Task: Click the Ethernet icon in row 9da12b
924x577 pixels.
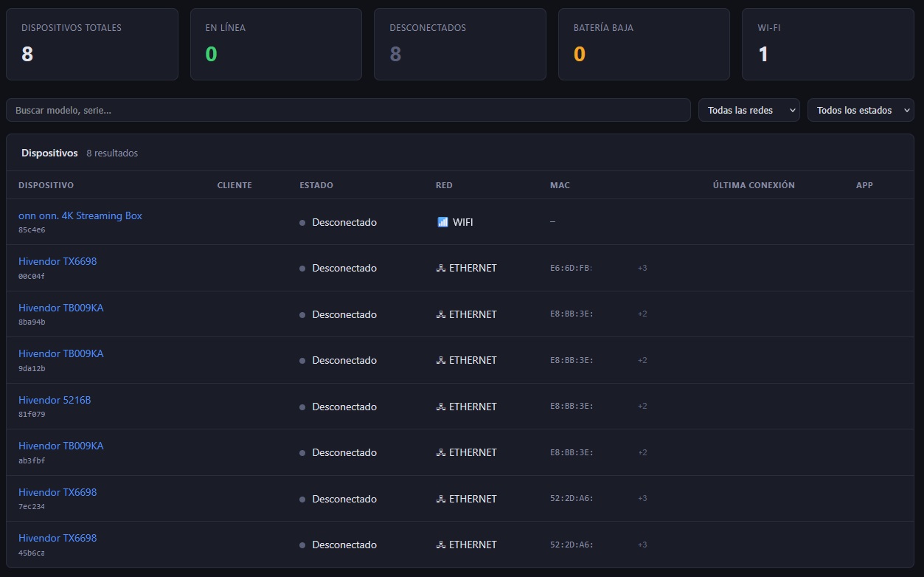Action: (x=441, y=361)
